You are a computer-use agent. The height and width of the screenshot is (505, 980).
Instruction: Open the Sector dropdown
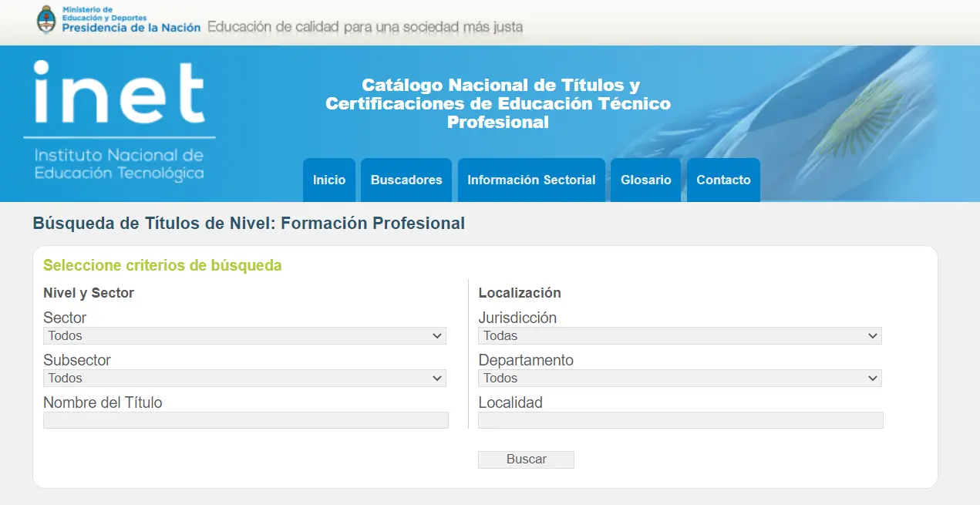point(244,336)
